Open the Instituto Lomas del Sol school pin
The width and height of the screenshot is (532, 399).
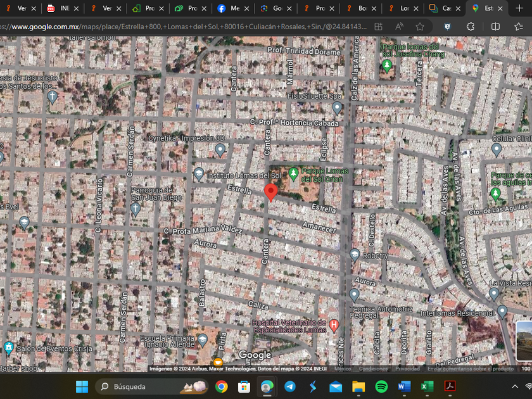coord(199,174)
